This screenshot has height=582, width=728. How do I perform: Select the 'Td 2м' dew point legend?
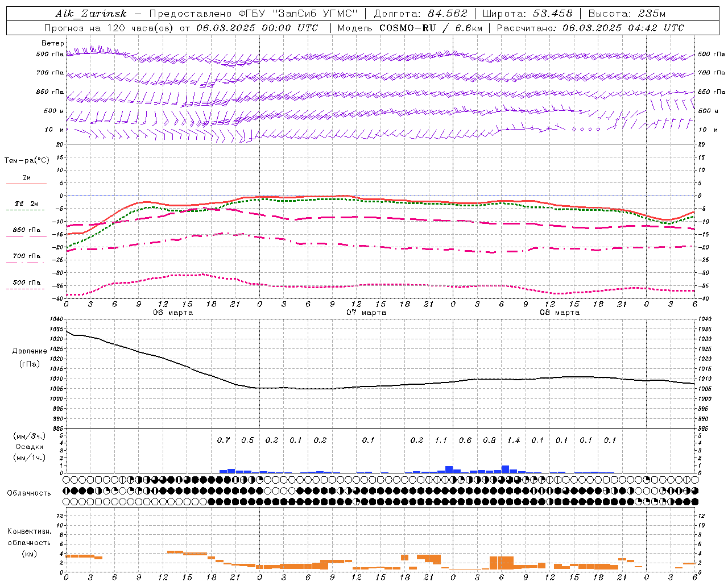coord(26,203)
